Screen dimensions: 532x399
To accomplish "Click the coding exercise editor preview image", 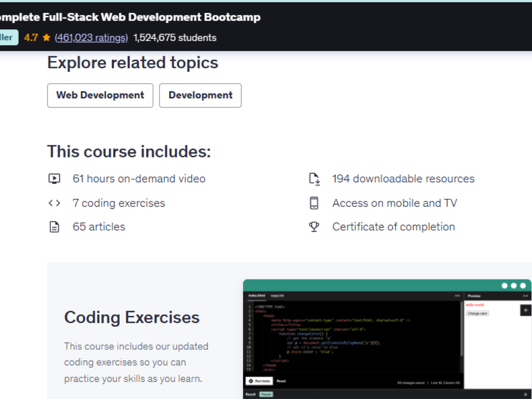I will [x=387, y=339].
